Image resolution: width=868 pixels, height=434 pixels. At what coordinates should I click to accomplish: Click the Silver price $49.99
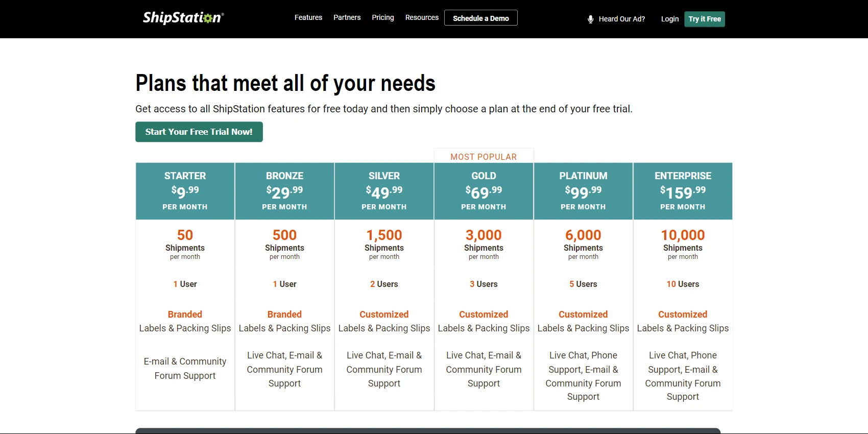pos(384,192)
